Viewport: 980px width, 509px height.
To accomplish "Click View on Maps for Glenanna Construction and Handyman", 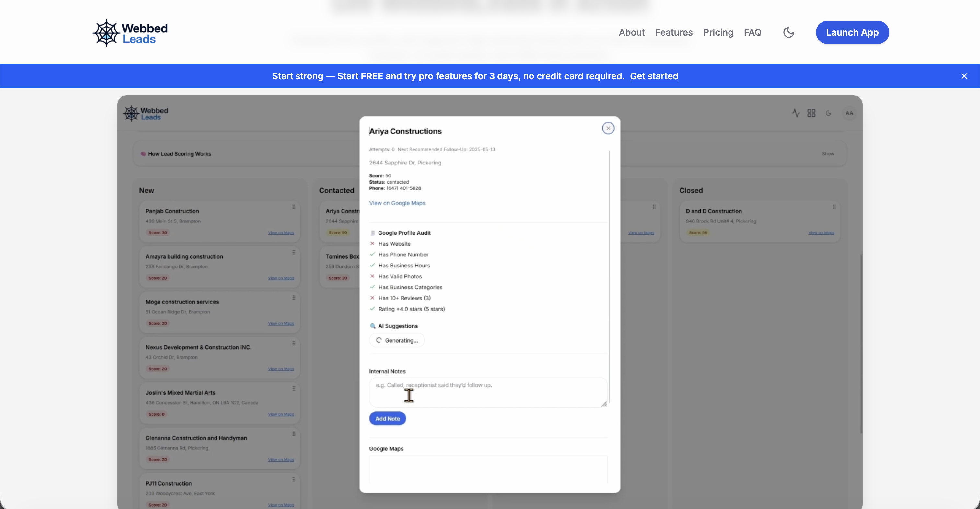I will [281, 460].
